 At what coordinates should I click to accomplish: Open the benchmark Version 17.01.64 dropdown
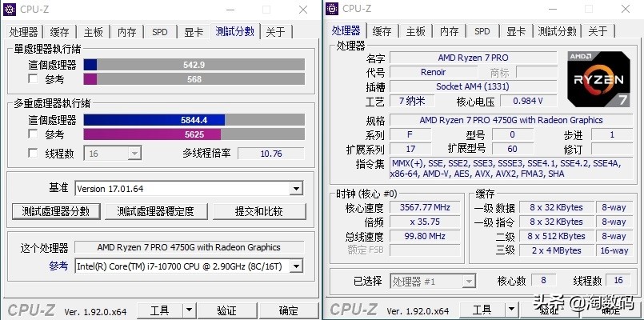(189, 189)
